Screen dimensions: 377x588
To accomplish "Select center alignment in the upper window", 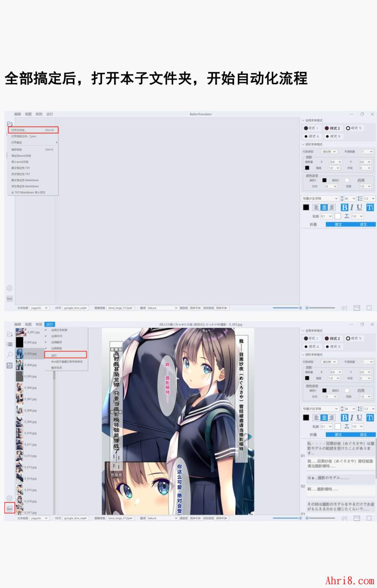I will (x=324, y=207).
